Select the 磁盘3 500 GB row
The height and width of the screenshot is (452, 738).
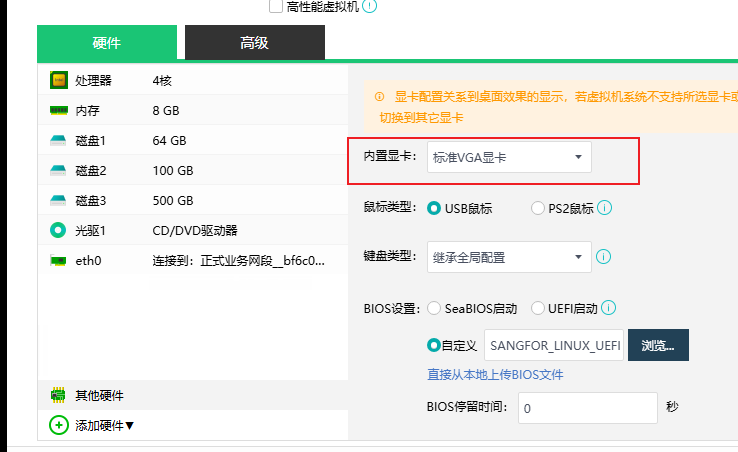[193, 201]
